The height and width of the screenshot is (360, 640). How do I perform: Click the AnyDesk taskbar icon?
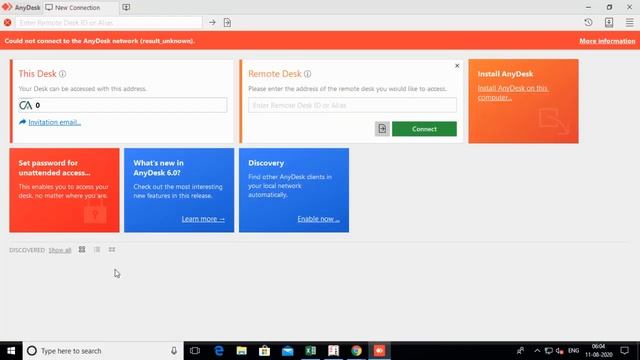(x=379, y=351)
